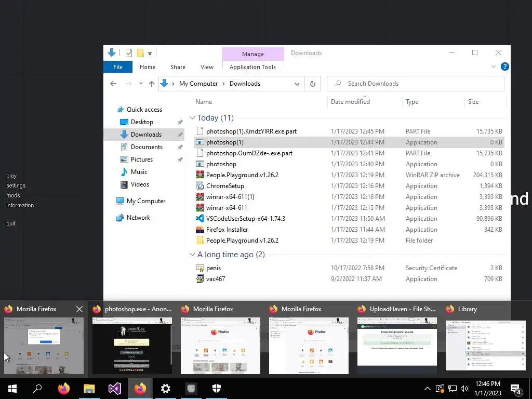Select Quick access in navigation pane
The image size is (532, 399).
pyautogui.click(x=144, y=110)
